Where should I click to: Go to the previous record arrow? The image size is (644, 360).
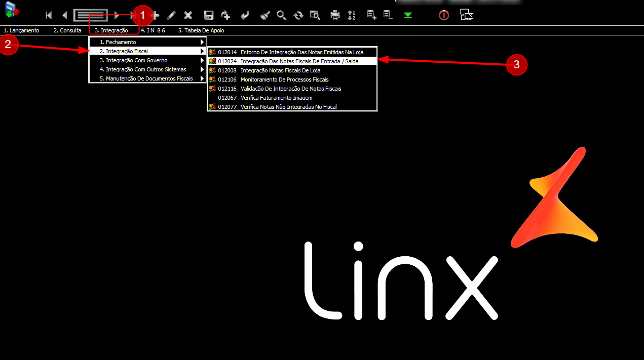[x=64, y=15]
